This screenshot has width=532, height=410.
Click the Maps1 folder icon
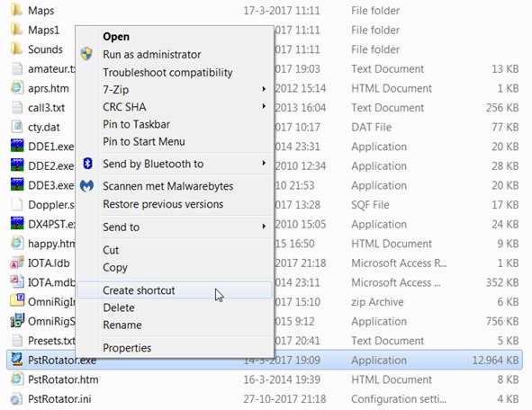point(16,30)
